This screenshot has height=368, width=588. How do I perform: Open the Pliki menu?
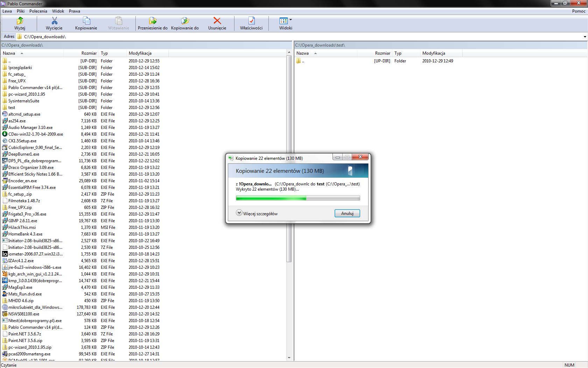point(21,11)
